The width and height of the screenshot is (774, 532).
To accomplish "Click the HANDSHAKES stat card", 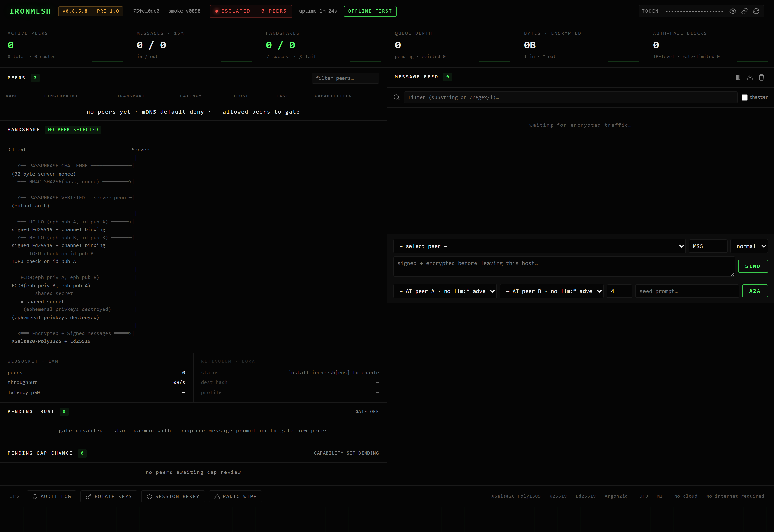I will (x=323, y=45).
